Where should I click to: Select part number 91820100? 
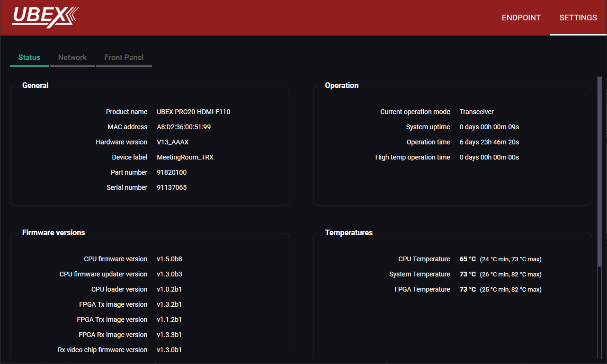coord(172,172)
